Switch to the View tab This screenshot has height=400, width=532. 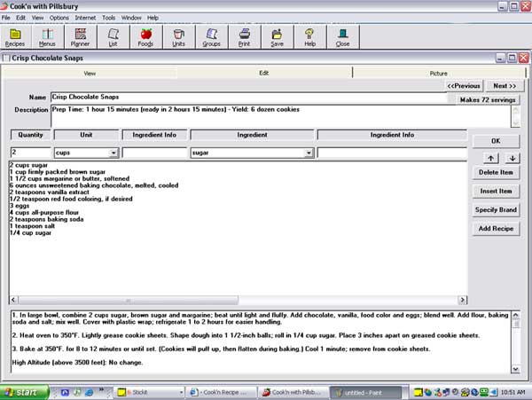[90, 74]
